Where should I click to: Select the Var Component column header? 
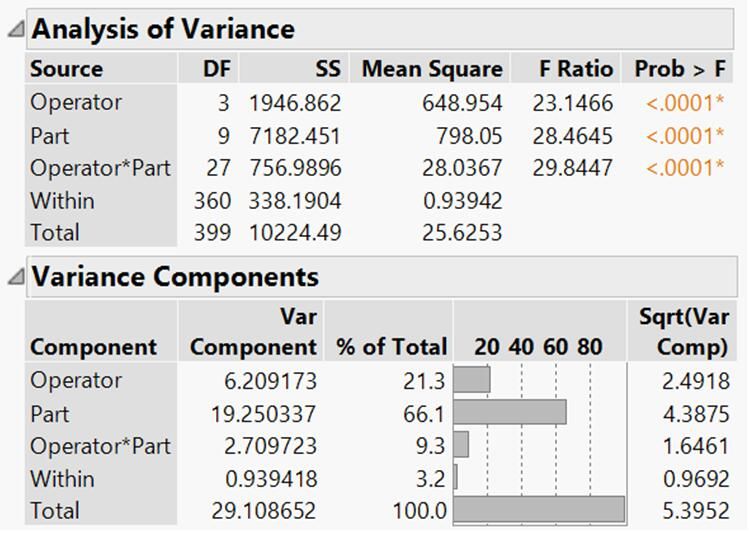point(251,330)
